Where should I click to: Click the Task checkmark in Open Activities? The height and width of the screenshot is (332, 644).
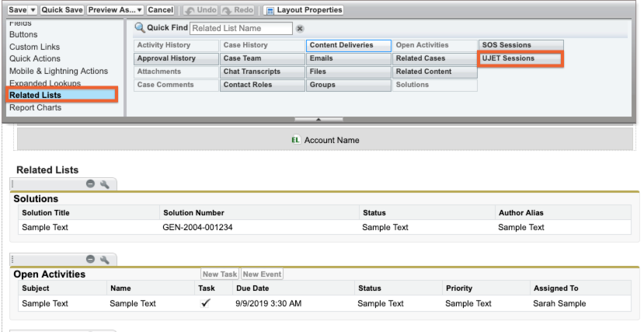pos(205,303)
